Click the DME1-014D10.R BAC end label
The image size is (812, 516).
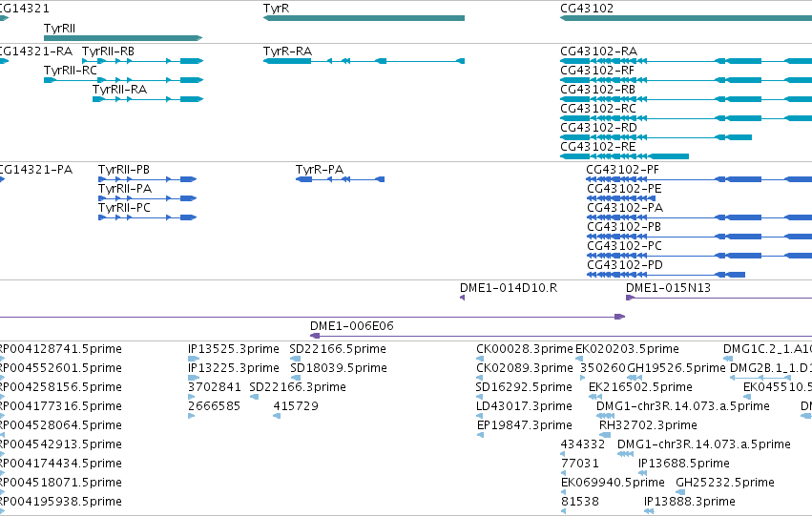509,288
